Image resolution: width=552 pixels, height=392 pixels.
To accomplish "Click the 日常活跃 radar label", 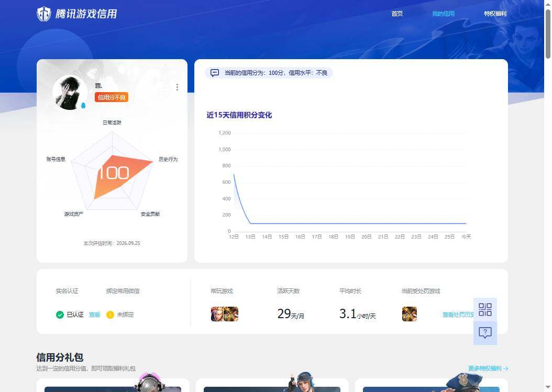I will [x=112, y=122].
